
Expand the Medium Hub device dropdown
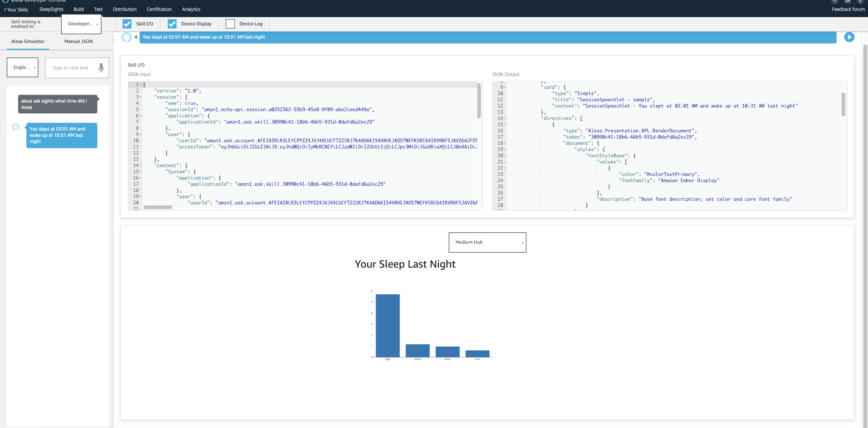(x=487, y=242)
